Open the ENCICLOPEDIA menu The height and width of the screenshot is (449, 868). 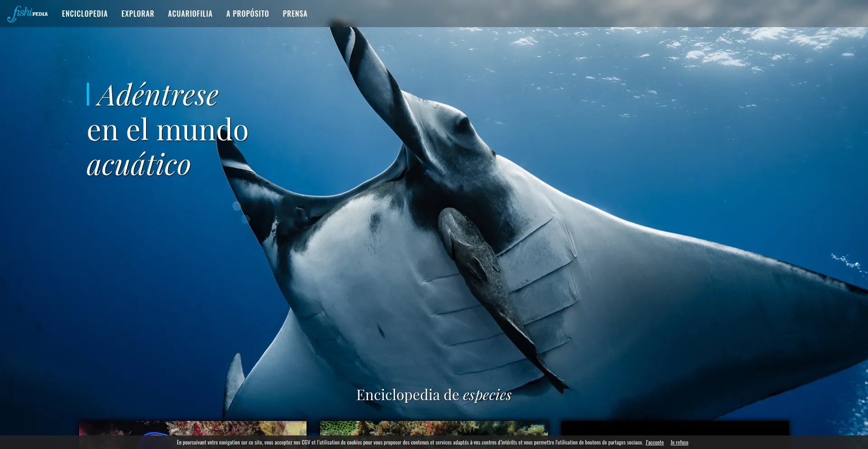coord(84,13)
